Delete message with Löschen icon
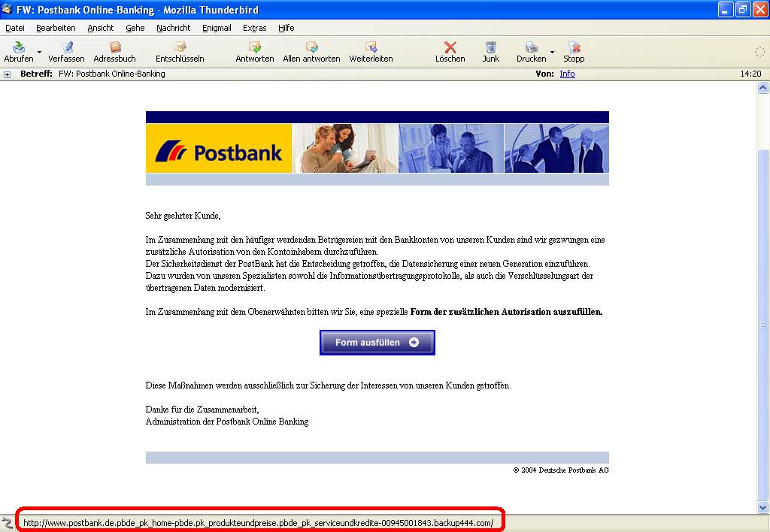 (450, 47)
